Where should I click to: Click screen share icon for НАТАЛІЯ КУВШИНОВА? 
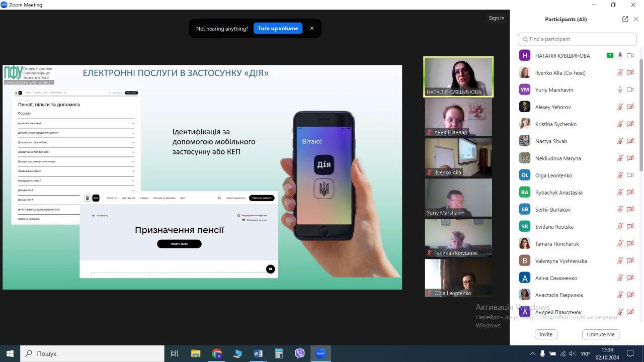[610, 55]
